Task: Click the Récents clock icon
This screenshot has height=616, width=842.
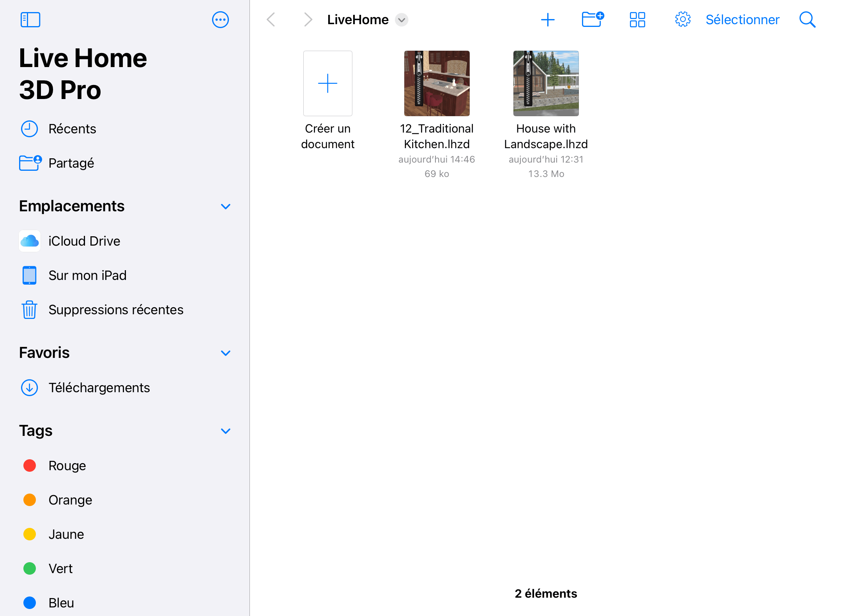Action: coord(29,129)
